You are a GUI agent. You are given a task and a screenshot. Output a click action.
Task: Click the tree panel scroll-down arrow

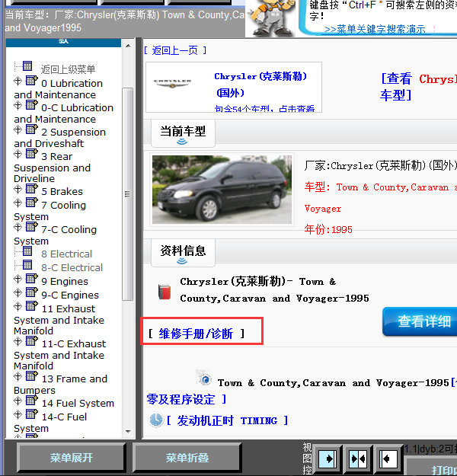pyautogui.click(x=128, y=431)
